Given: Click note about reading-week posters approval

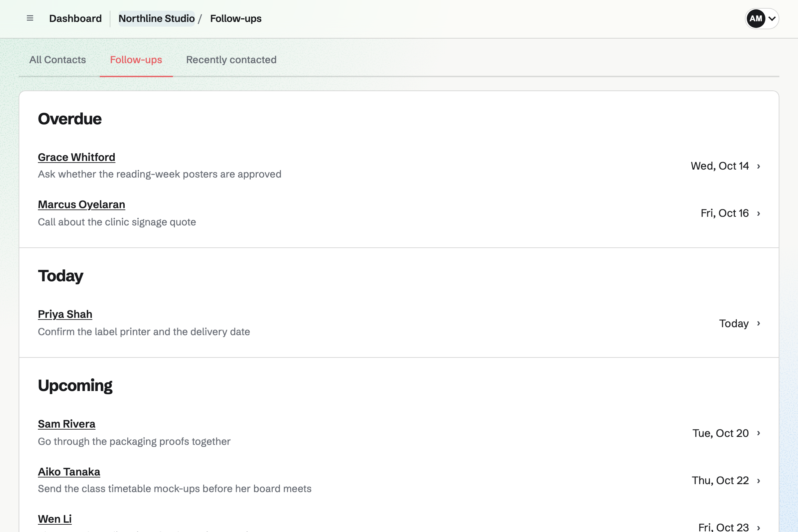Looking at the screenshot, I should [x=160, y=174].
